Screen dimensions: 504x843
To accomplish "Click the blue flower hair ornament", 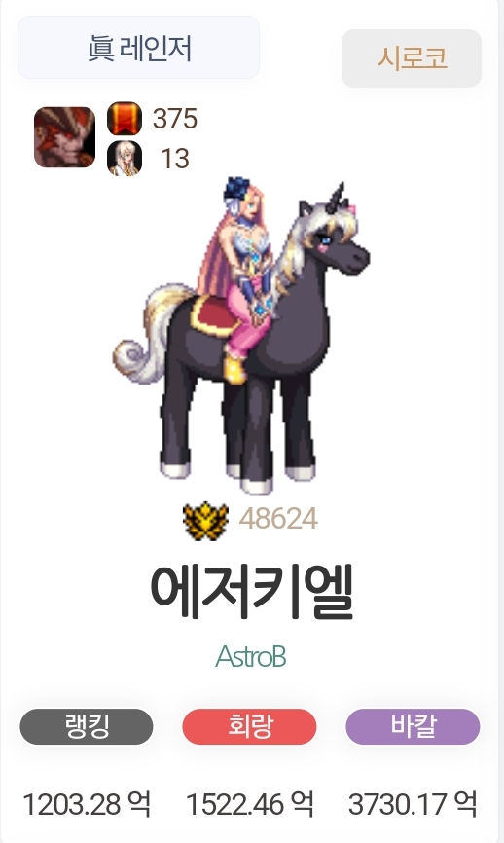I will [x=236, y=191].
